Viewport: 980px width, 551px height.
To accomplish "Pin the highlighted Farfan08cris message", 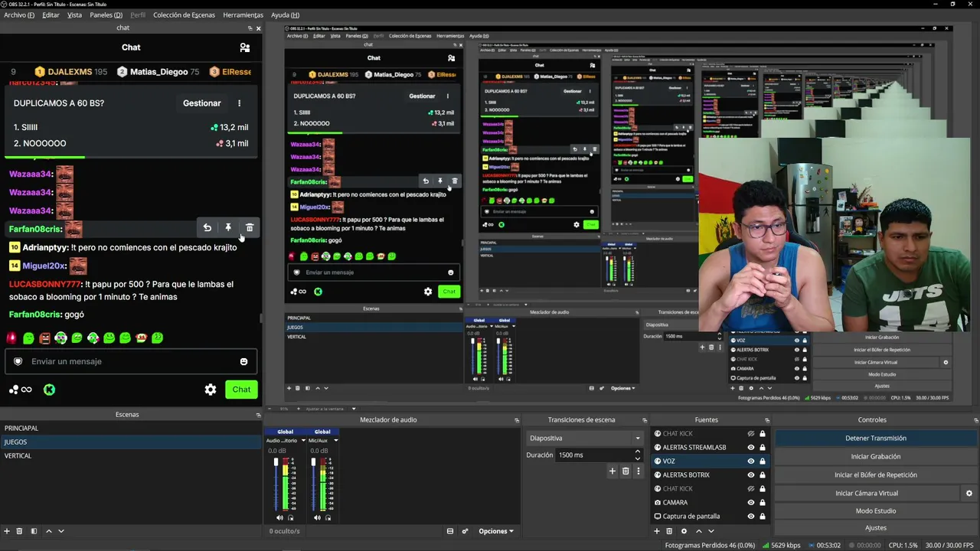I will click(x=228, y=227).
